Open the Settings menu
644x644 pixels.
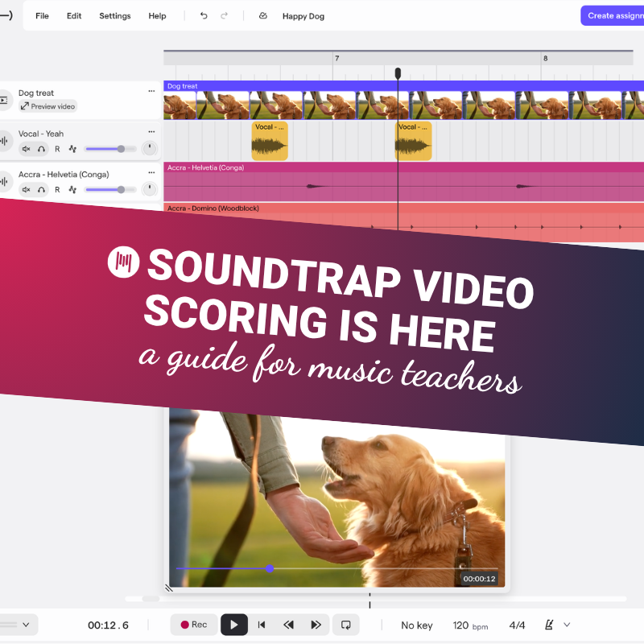[x=115, y=16]
